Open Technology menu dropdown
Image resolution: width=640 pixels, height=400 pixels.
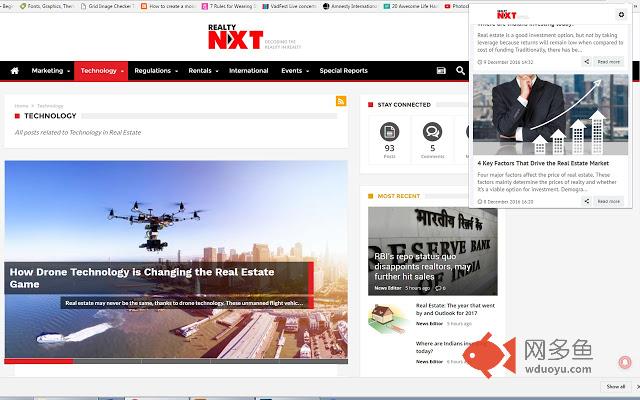click(101, 71)
